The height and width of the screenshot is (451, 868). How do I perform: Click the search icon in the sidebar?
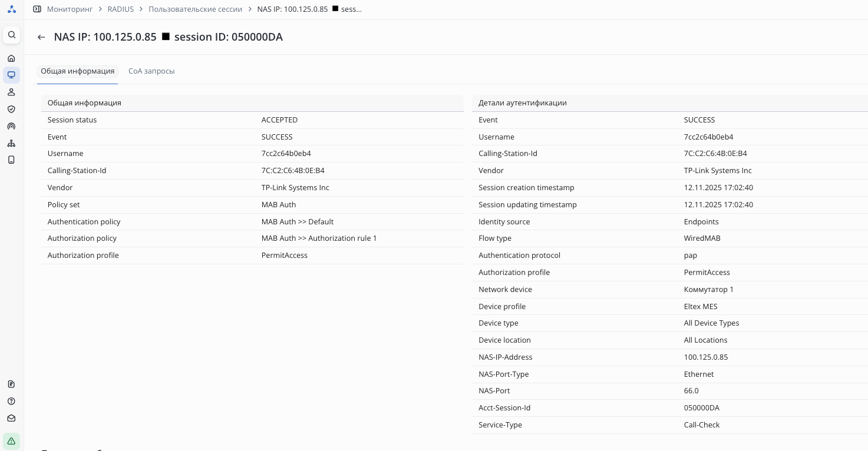pyautogui.click(x=11, y=35)
